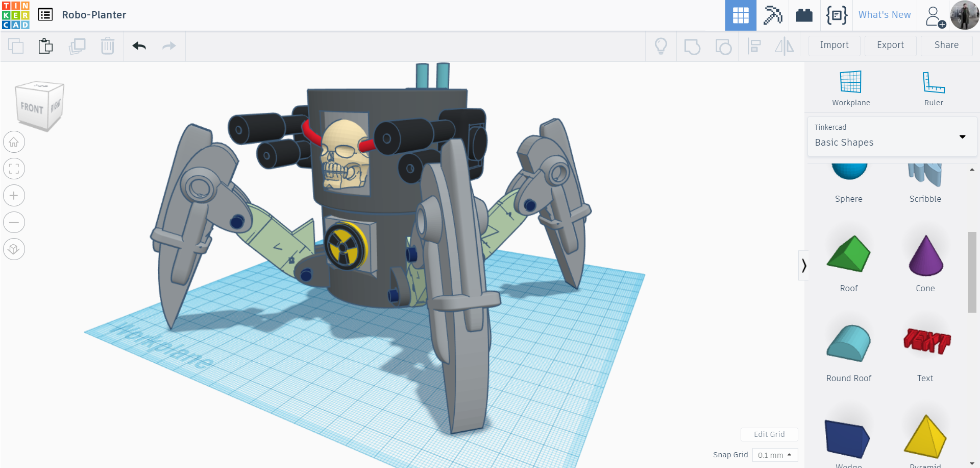
Task: Click the Duplicate and repeat icon
Action: [x=77, y=46]
